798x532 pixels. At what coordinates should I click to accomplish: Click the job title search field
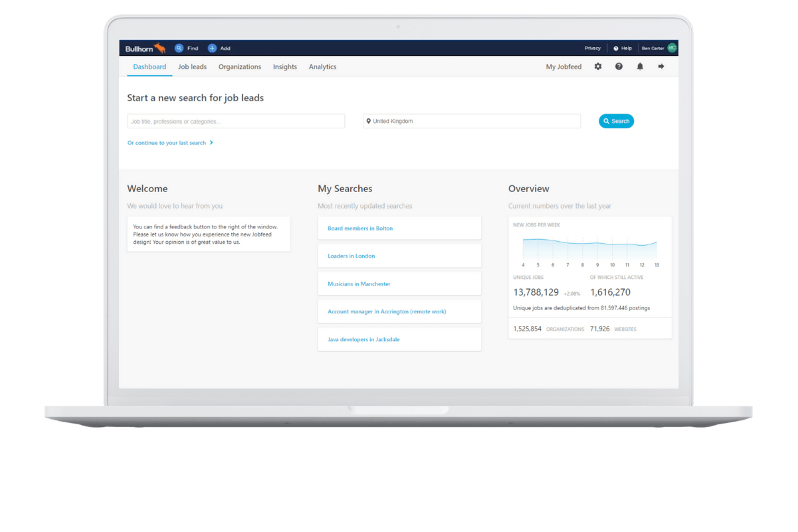click(236, 122)
